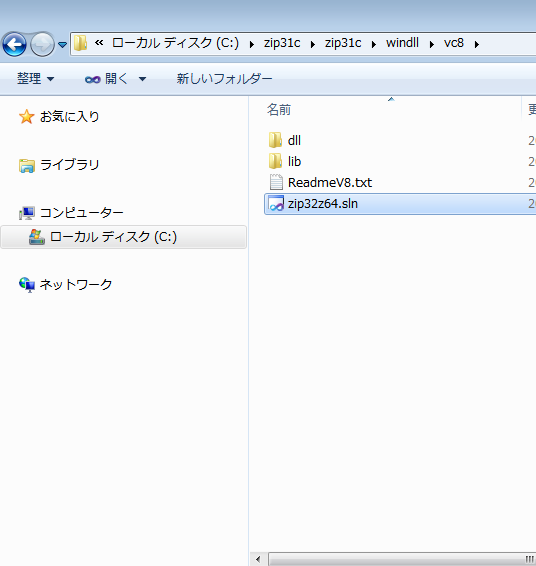This screenshot has height=566, width=536.
Task: Open お気に入り in the navigation pane
Action: click(x=69, y=116)
